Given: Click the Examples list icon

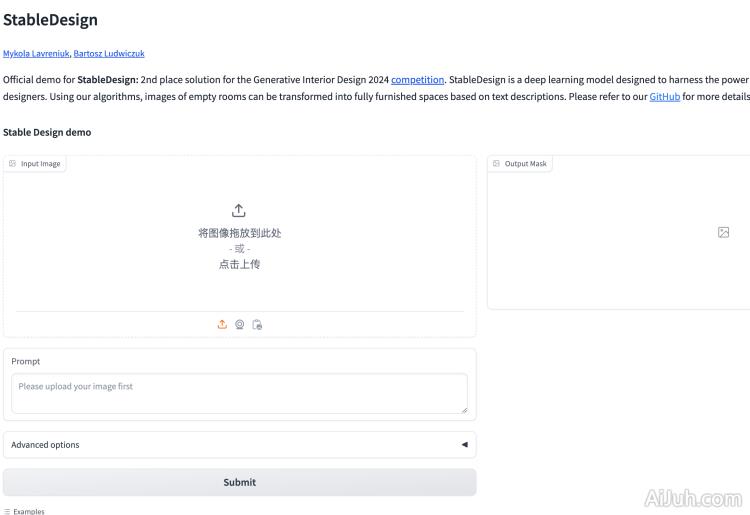Looking at the screenshot, I should click(x=7, y=511).
